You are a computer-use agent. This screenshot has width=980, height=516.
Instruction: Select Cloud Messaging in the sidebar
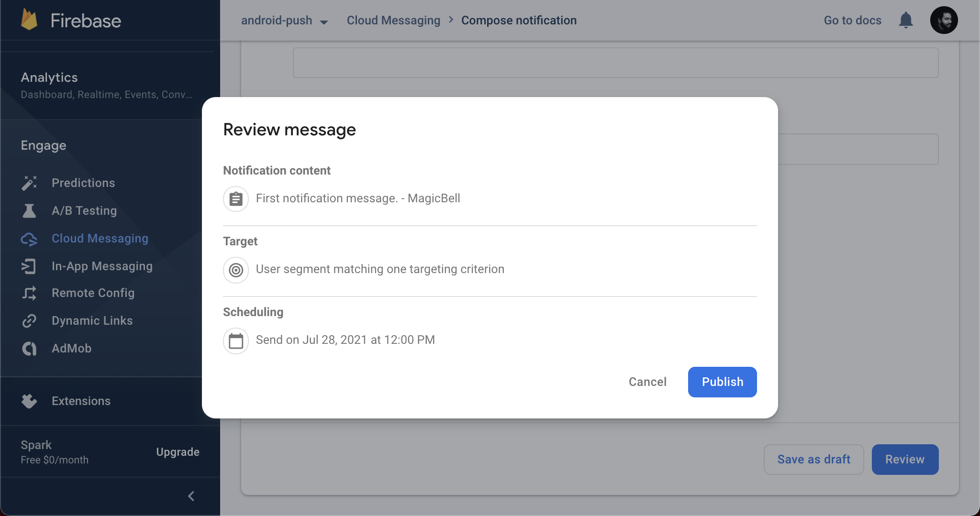[x=100, y=238]
